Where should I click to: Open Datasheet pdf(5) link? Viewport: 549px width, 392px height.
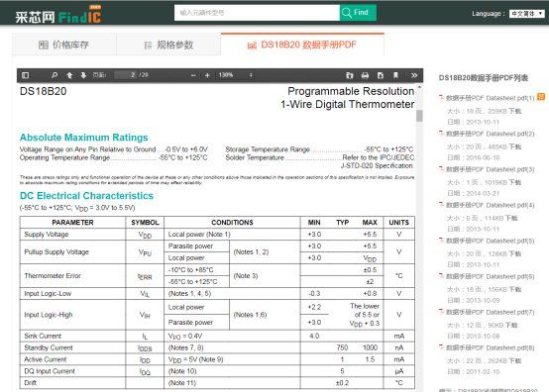tap(491, 241)
